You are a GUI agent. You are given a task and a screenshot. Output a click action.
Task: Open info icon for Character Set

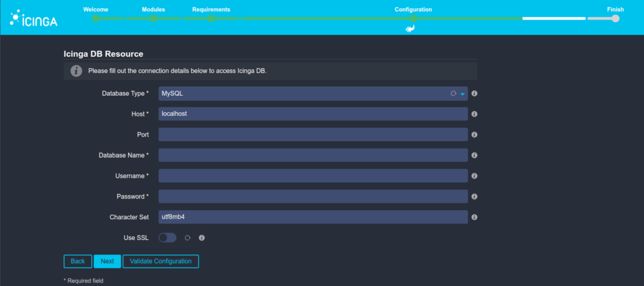[474, 217]
